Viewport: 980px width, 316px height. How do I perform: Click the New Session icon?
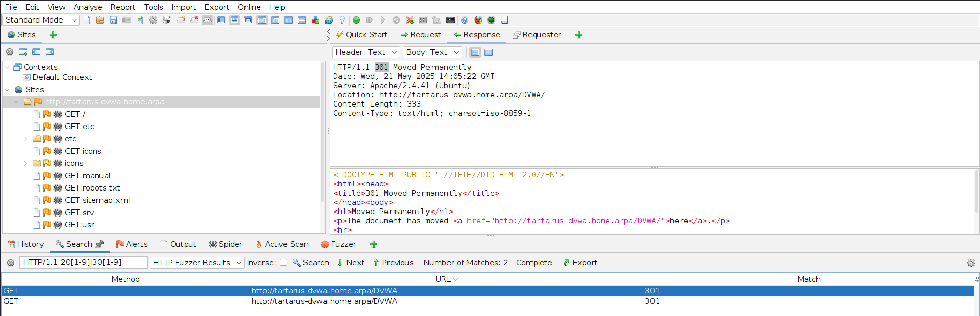click(x=87, y=20)
